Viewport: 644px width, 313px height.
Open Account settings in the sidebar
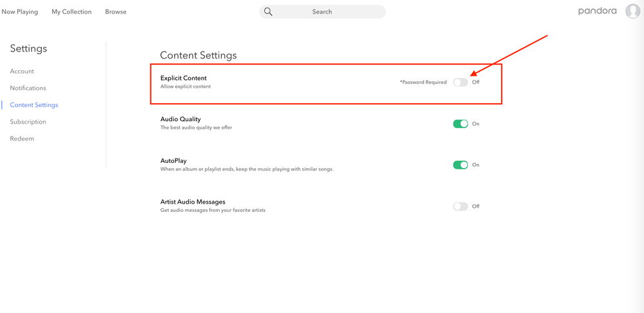click(x=22, y=71)
